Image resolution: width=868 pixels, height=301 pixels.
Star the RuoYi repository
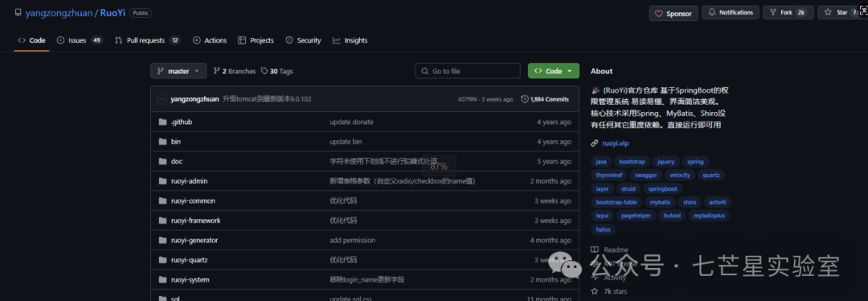(x=841, y=12)
